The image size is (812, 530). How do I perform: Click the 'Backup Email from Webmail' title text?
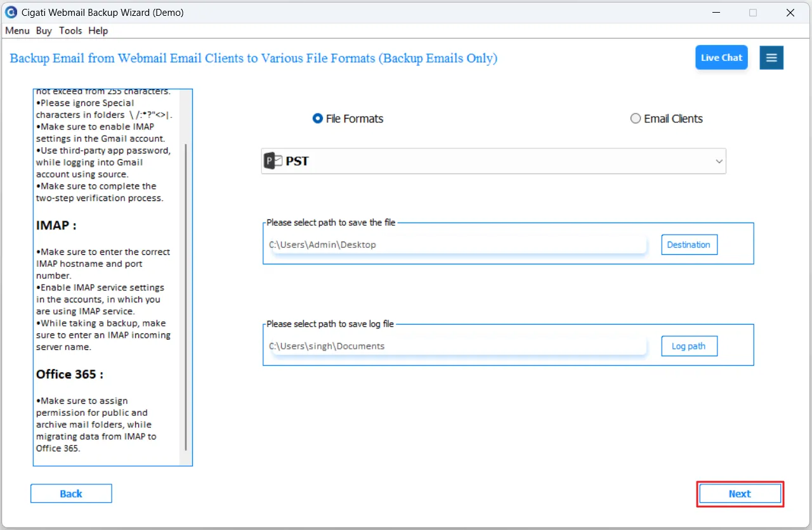(x=254, y=58)
